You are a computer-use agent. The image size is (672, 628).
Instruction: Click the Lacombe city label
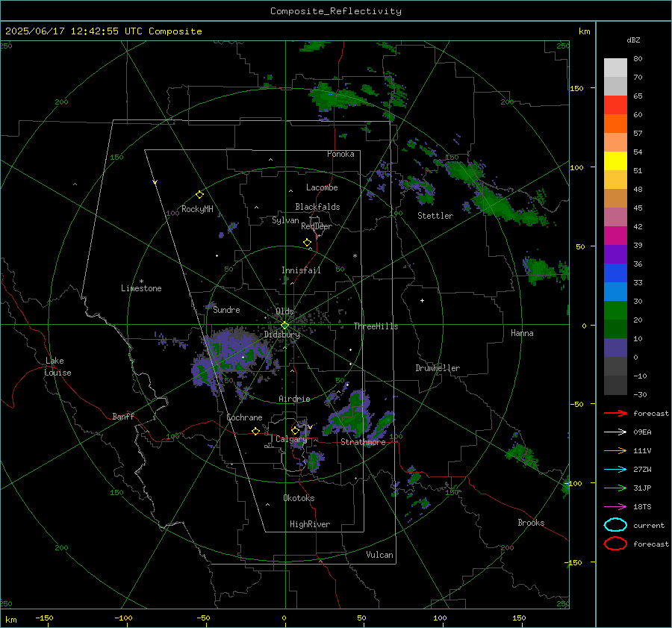point(322,187)
